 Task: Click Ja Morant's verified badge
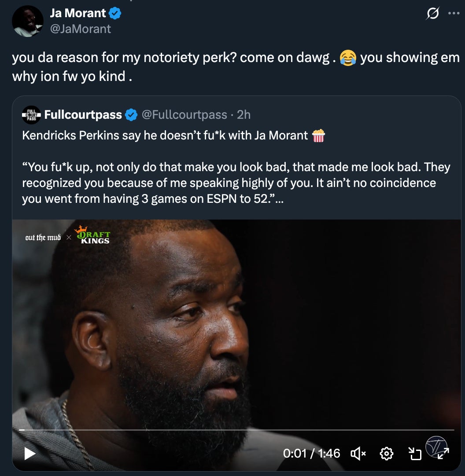click(x=115, y=14)
